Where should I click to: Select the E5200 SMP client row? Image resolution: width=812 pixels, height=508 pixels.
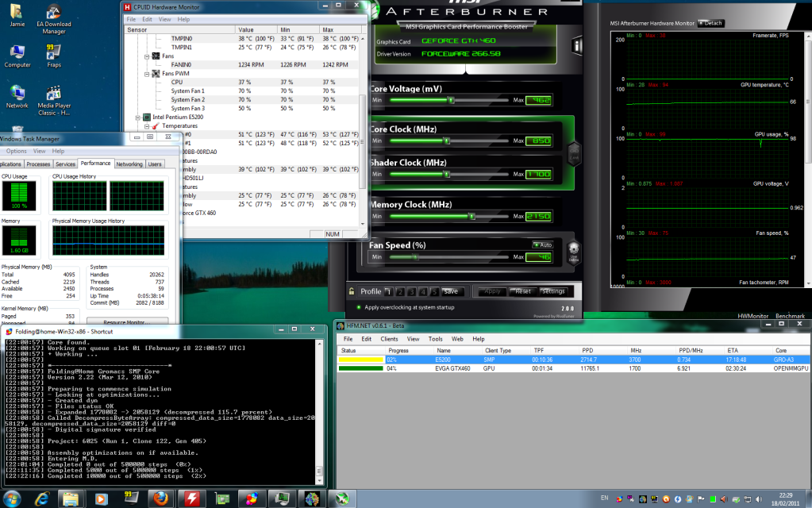point(573,360)
